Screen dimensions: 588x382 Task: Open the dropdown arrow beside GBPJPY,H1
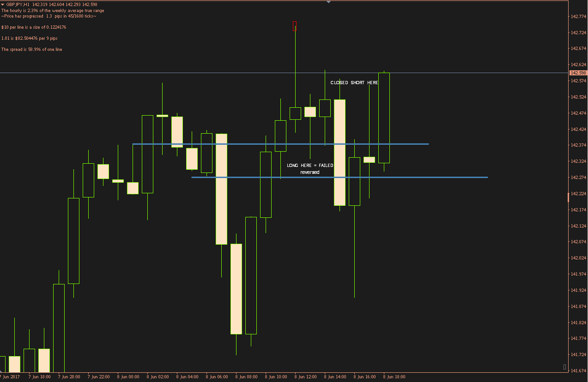[x=3, y=4]
